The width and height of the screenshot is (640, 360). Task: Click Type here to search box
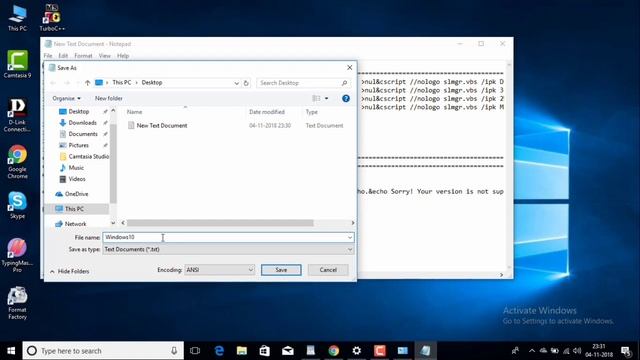(103, 351)
